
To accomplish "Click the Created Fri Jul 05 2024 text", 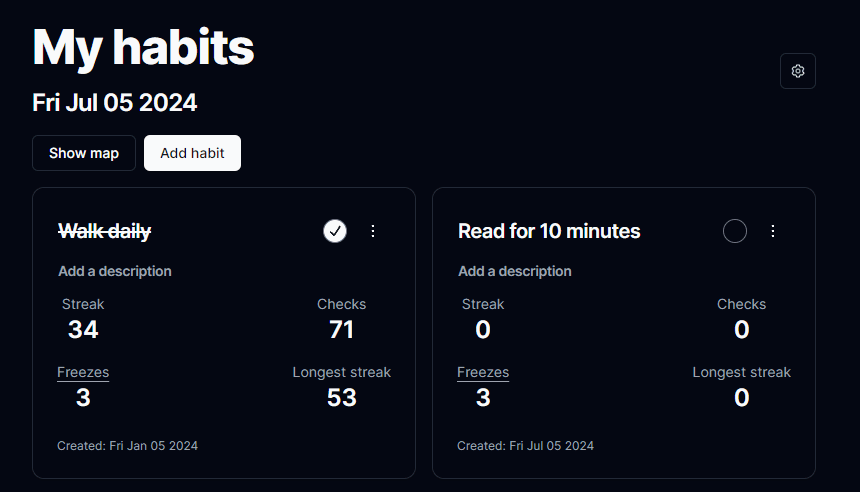I will pos(525,446).
